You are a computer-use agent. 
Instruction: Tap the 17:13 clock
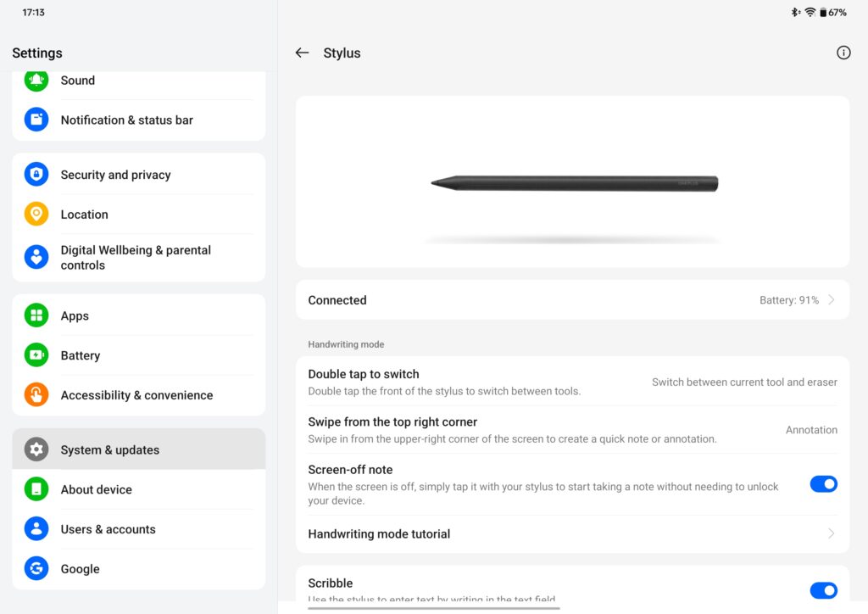click(x=33, y=12)
